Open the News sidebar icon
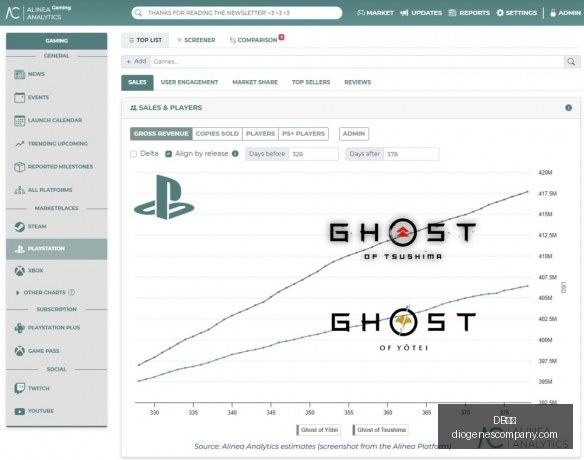Viewport: 584px width, 460px height. click(x=19, y=74)
